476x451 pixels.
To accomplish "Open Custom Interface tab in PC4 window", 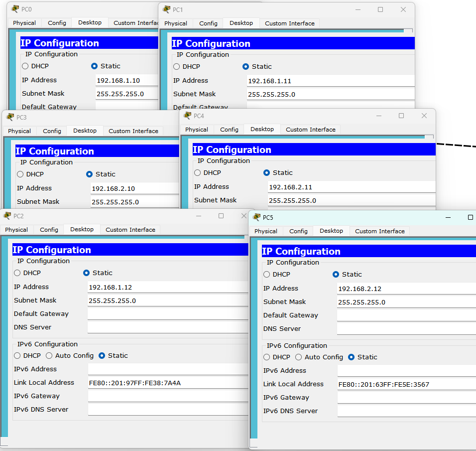I will [310, 129].
